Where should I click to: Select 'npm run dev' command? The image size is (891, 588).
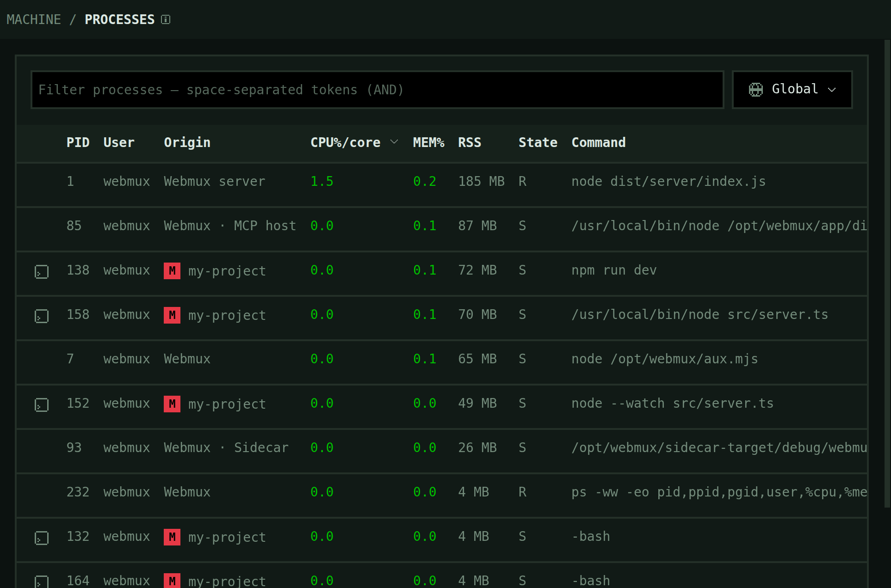click(x=614, y=270)
